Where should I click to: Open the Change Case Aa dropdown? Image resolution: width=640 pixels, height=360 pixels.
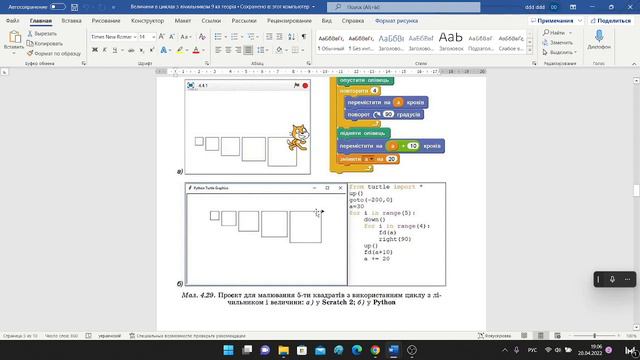pyautogui.click(x=185, y=37)
